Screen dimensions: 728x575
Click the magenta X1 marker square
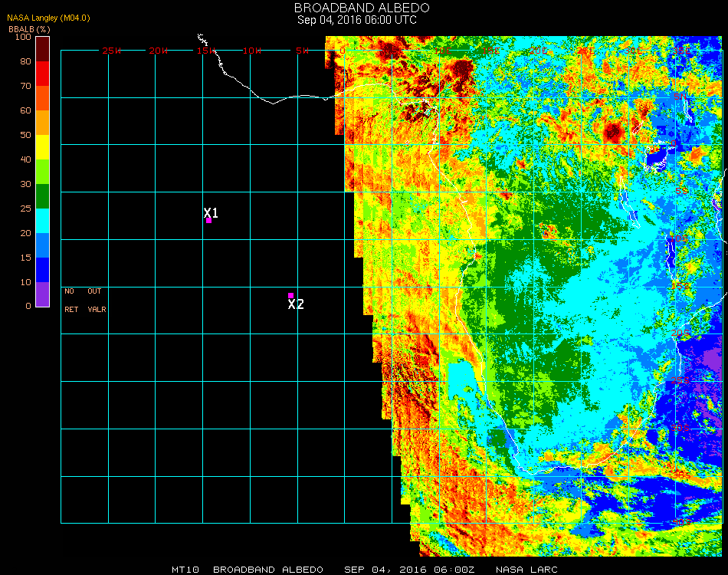(209, 221)
